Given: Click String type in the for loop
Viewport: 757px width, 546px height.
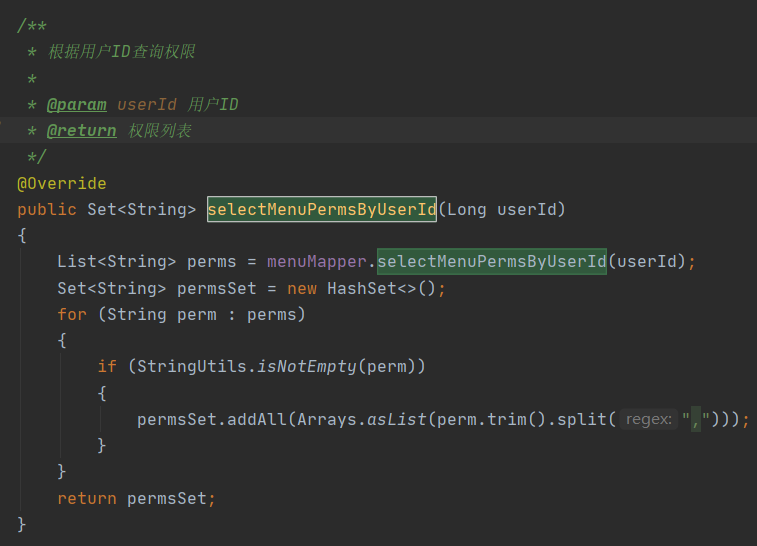Looking at the screenshot, I should [x=137, y=315].
